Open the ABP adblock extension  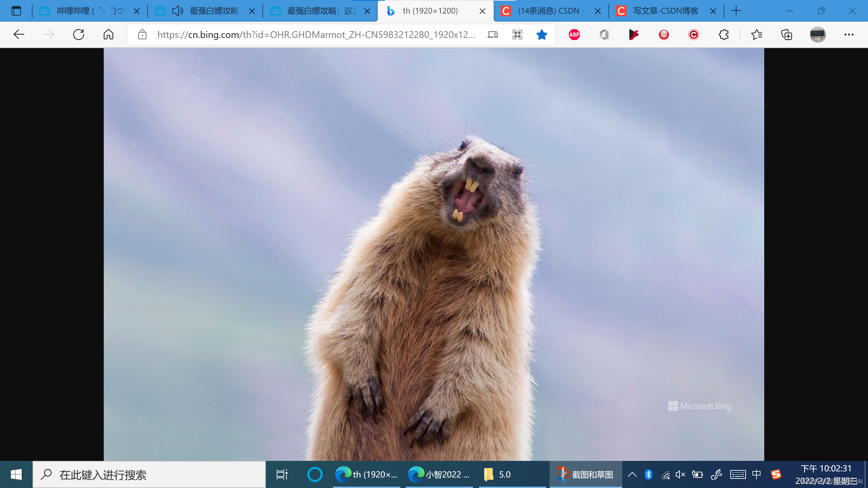click(x=574, y=35)
